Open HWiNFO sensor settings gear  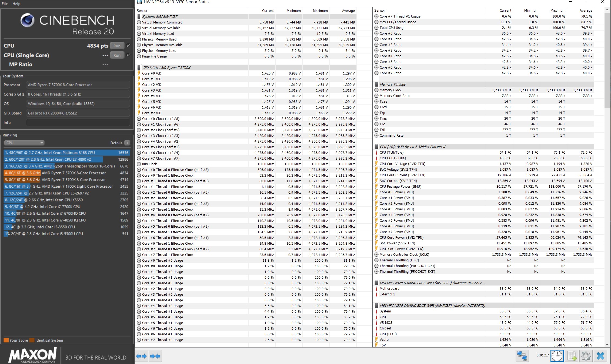pos(586,356)
